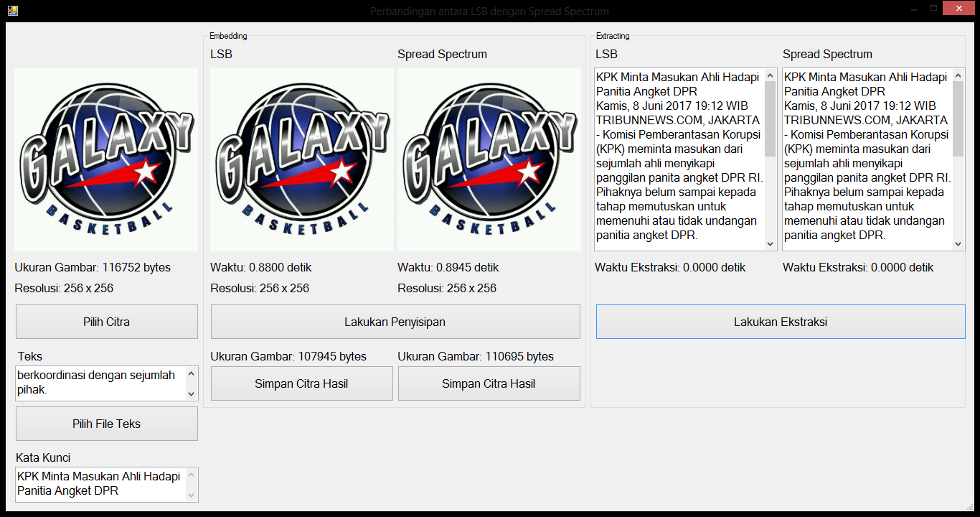Click the LSB embedded Galaxy image
980x517 pixels.
pyautogui.click(x=301, y=159)
